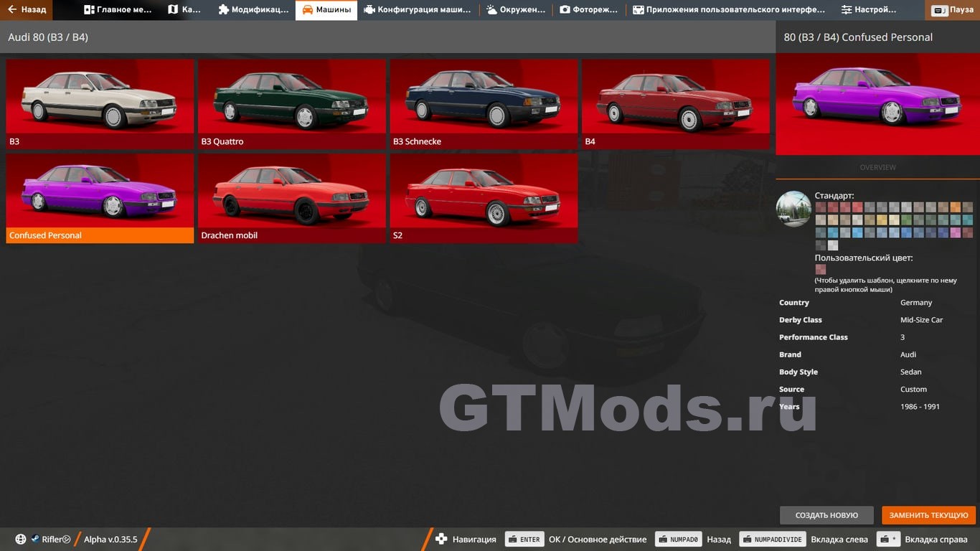Open the Настройки sliders tab
The height and width of the screenshot is (551, 980).
pos(869,10)
